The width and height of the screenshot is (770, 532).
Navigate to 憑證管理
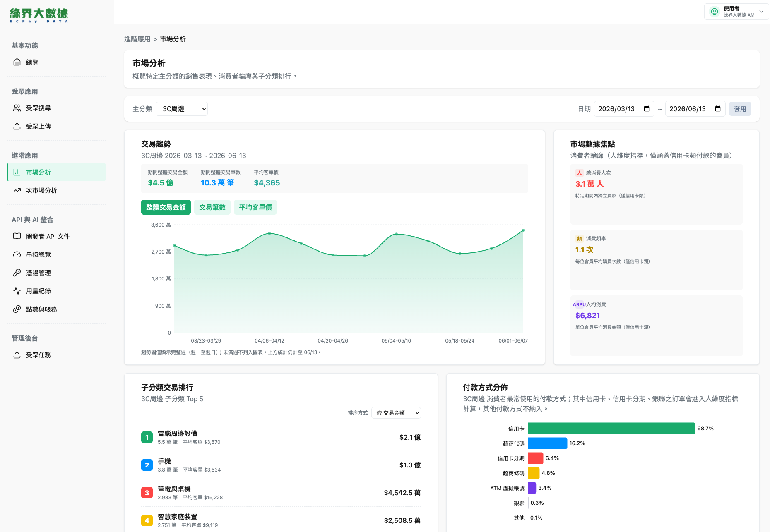pos(56,273)
